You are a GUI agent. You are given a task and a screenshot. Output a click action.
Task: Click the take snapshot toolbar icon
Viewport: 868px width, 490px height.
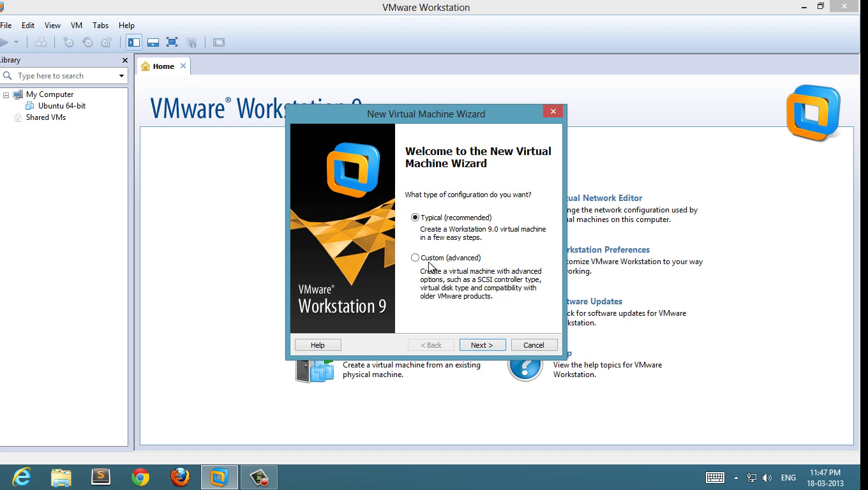point(68,43)
